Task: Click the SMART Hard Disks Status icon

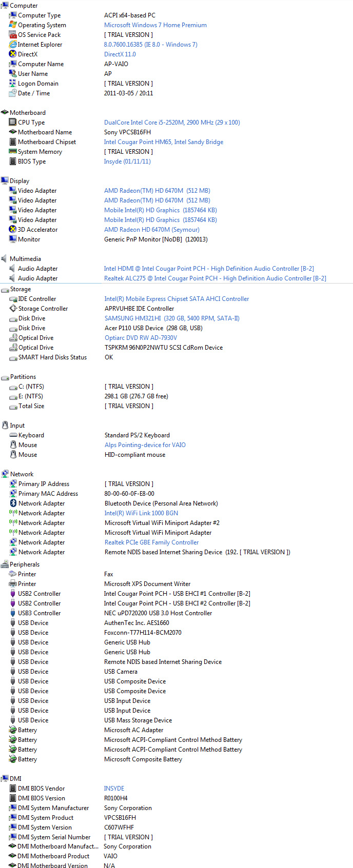Action: tap(13, 357)
